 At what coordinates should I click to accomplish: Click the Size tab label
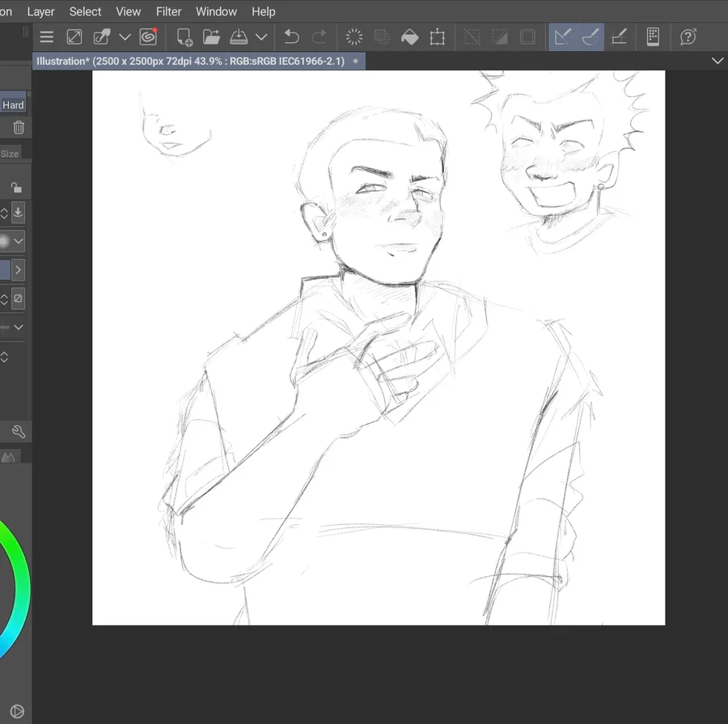pos(9,154)
